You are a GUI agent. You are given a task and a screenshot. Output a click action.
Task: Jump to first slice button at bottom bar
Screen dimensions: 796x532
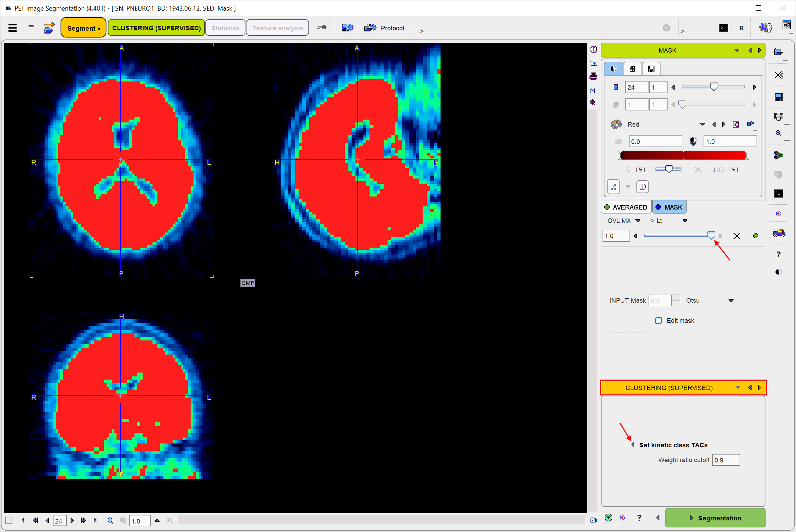tap(23, 520)
